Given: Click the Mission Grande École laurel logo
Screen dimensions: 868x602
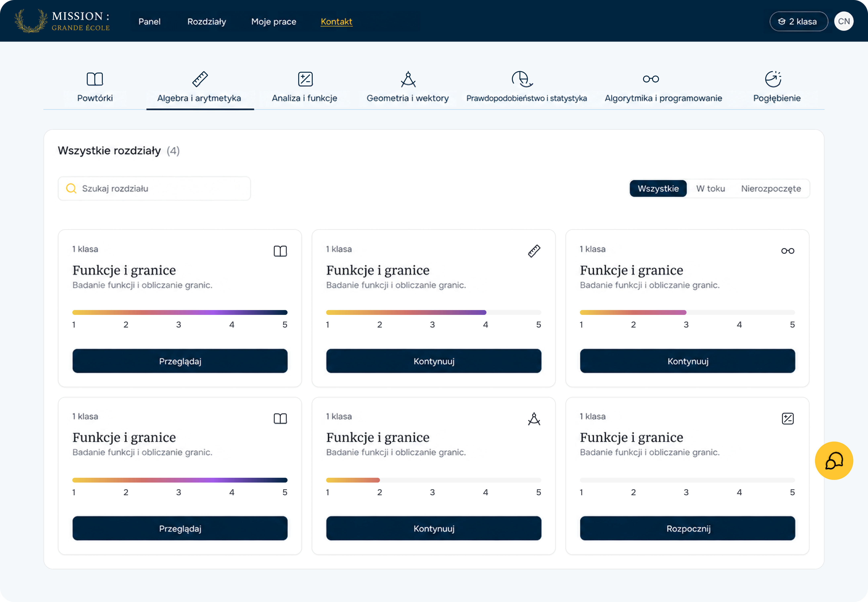Looking at the screenshot, I should (x=62, y=21).
